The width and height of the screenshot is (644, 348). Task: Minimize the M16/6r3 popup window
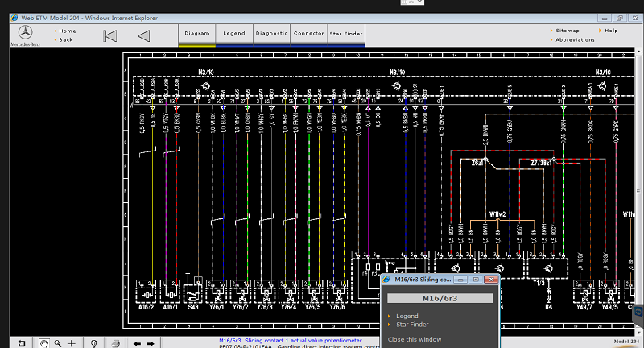[x=460, y=280]
